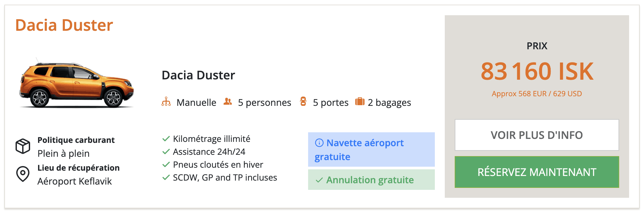
Task: Click the luggage suitcase icon
Action: [360, 101]
